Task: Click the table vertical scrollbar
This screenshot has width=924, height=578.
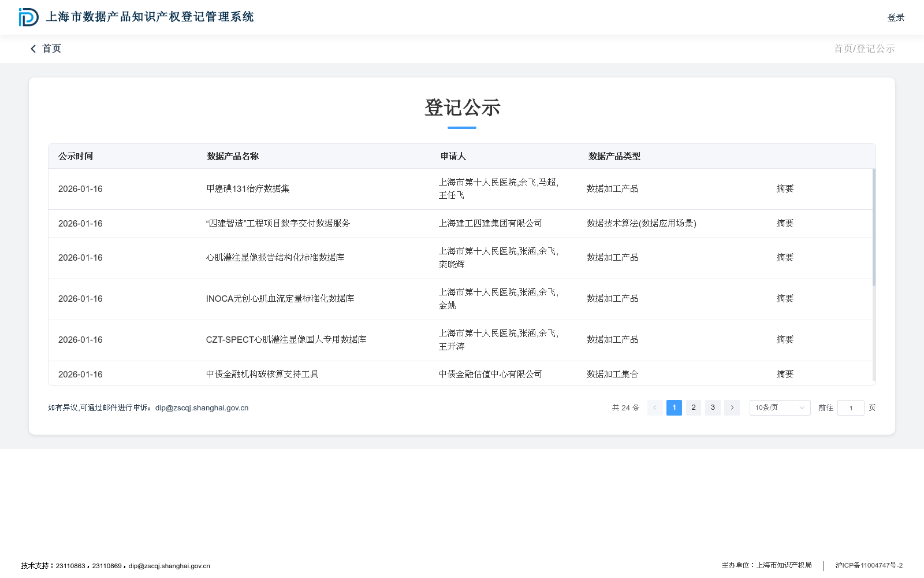Action: coord(874,227)
